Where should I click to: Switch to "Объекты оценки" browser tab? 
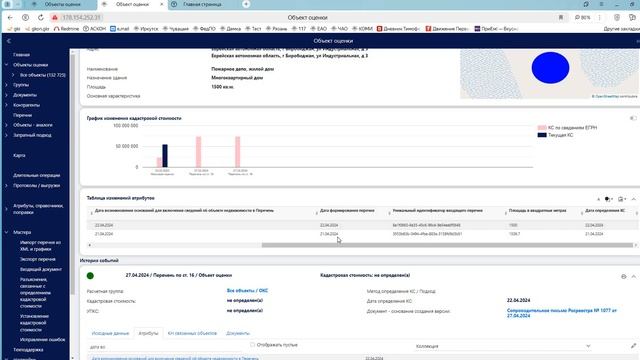pos(62,4)
